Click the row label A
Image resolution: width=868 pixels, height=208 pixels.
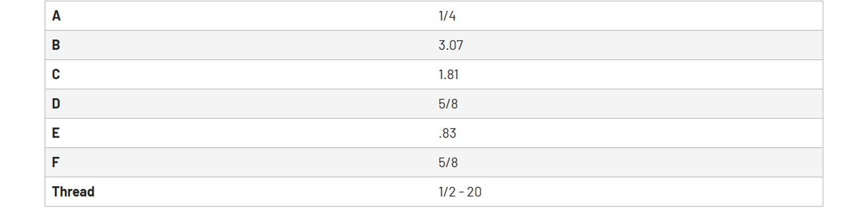[x=56, y=16]
